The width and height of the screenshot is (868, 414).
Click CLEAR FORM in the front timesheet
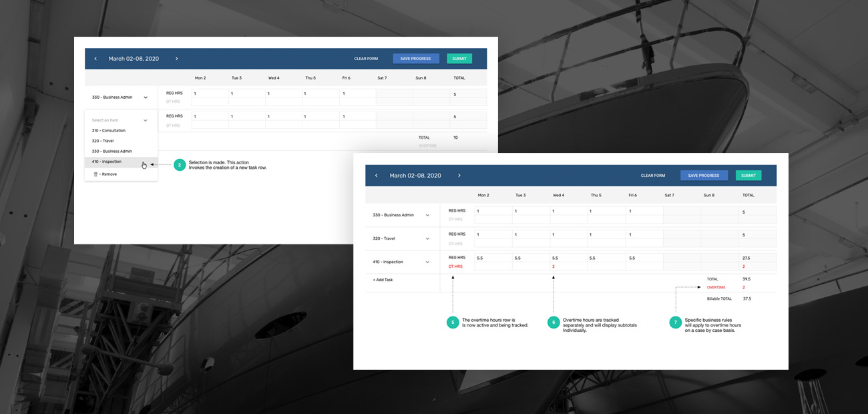click(x=652, y=176)
